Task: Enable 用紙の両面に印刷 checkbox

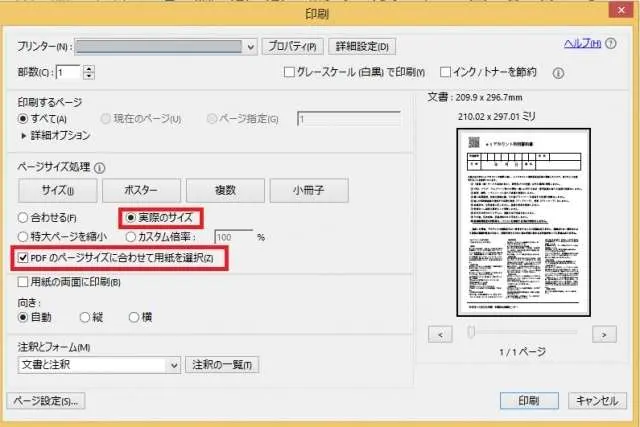Action: tap(24, 283)
